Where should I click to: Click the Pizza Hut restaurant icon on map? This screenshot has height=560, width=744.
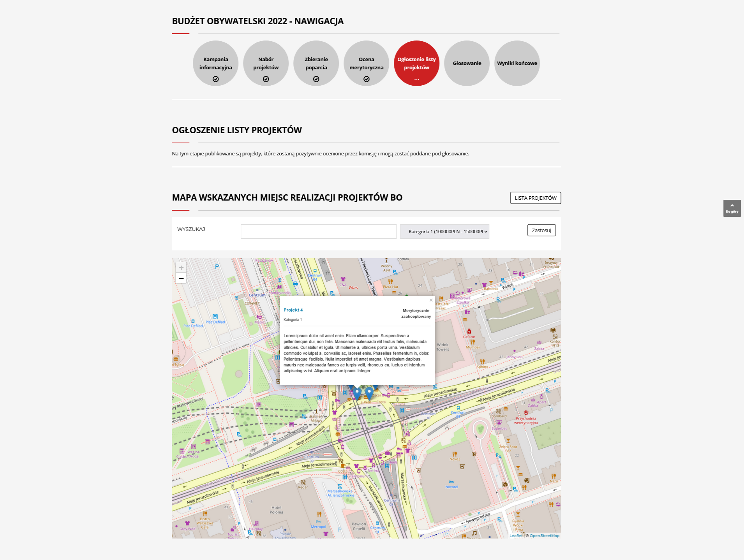click(x=390, y=281)
